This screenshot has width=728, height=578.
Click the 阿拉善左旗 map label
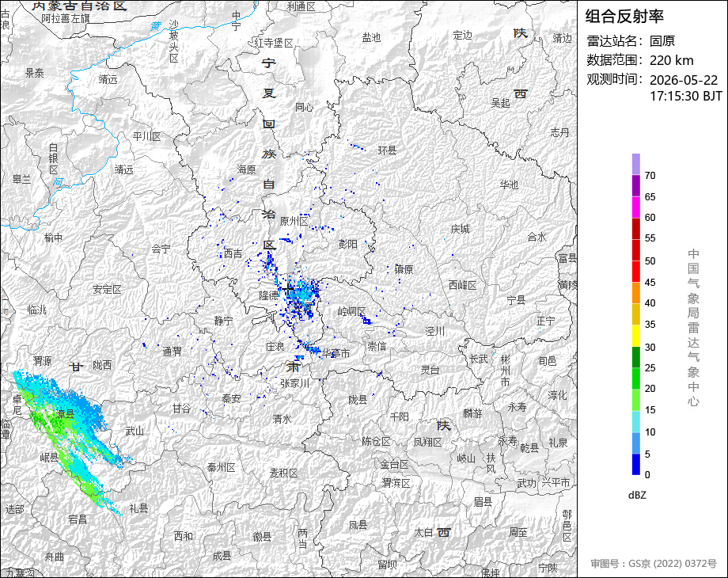65,18
